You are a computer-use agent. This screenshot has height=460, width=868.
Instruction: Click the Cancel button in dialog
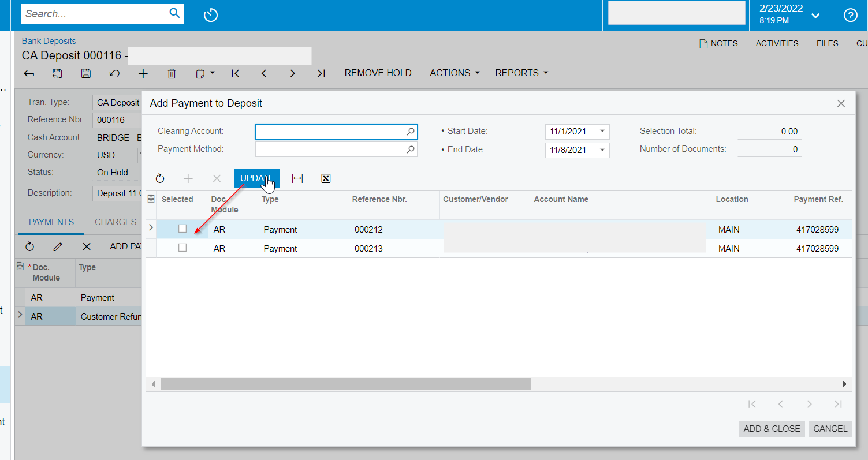830,429
